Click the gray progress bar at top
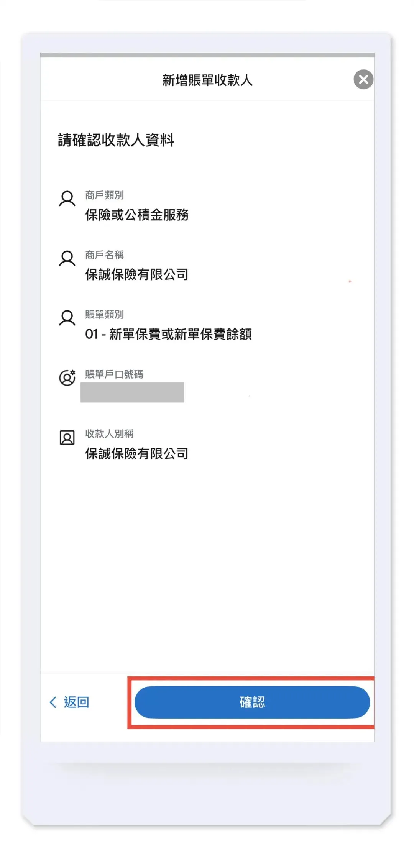This screenshot has height=868, width=414. click(x=207, y=55)
